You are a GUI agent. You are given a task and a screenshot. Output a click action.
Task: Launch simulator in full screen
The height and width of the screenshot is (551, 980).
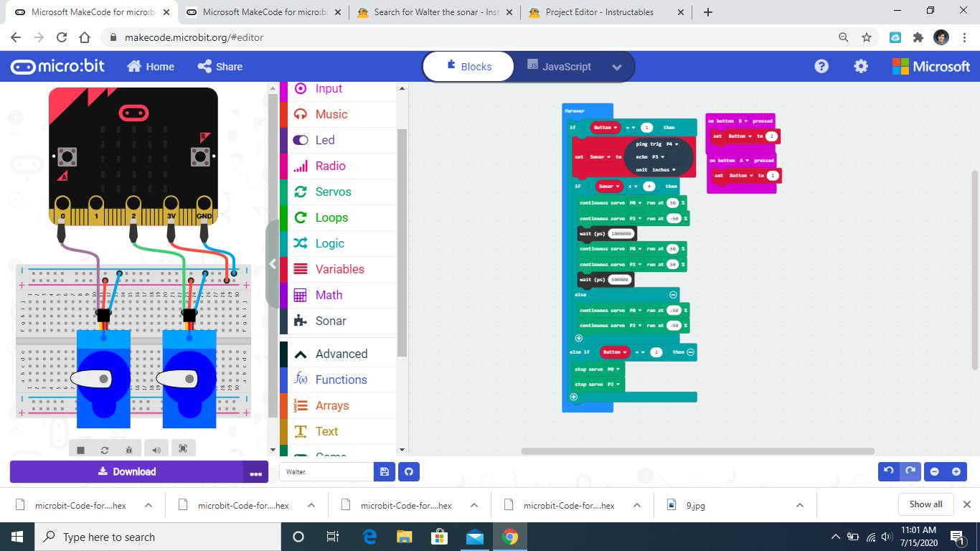click(x=183, y=449)
